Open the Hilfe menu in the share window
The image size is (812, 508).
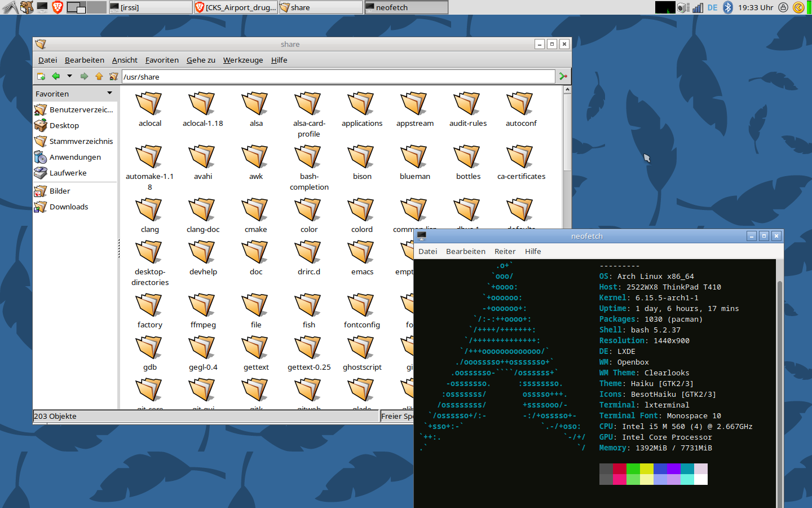pos(279,60)
